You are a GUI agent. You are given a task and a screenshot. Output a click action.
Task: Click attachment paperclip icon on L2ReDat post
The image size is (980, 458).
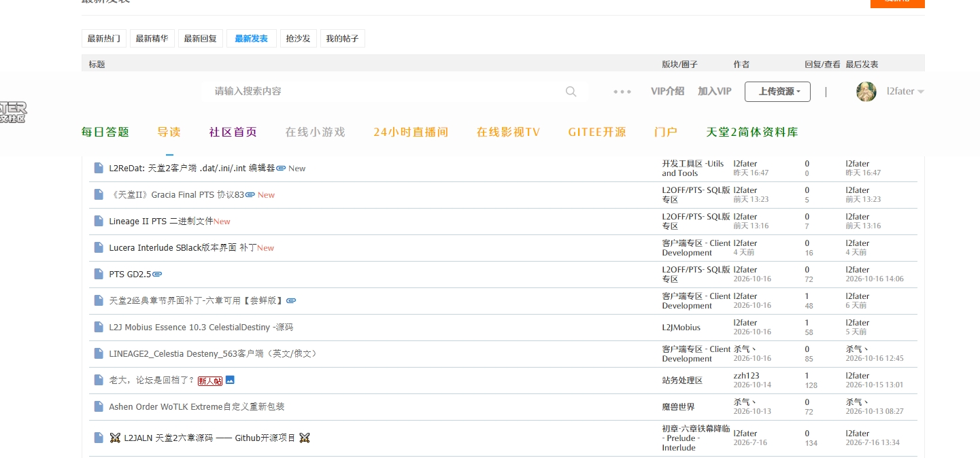pyautogui.click(x=281, y=168)
